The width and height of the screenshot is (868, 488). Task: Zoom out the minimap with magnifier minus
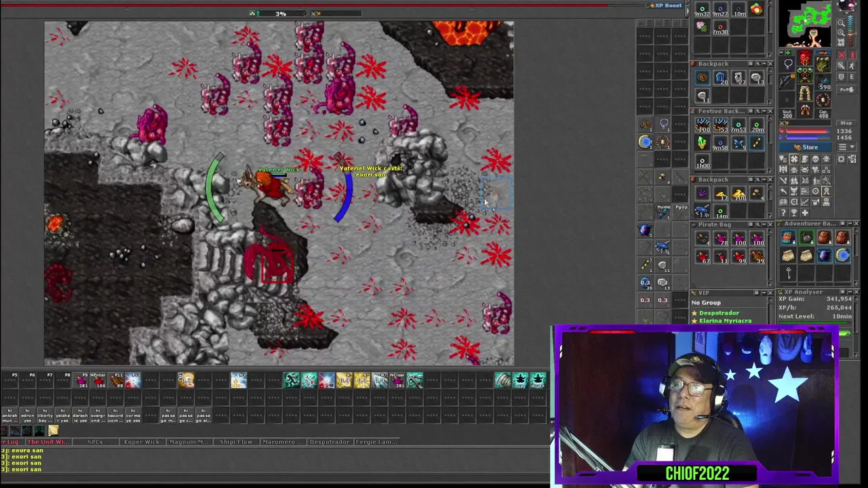tap(841, 22)
